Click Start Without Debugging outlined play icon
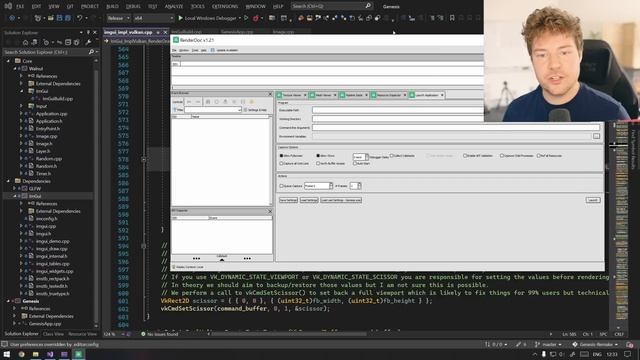 click(x=246, y=18)
